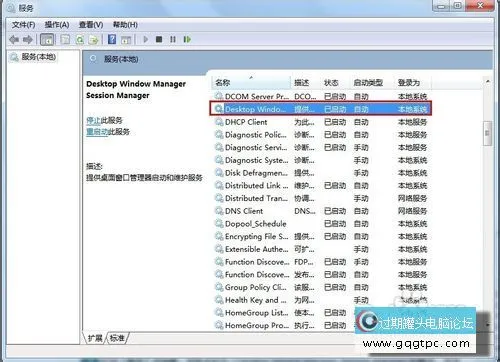Sort by the 描述 column header
The height and width of the screenshot is (362, 500).
pos(305,82)
